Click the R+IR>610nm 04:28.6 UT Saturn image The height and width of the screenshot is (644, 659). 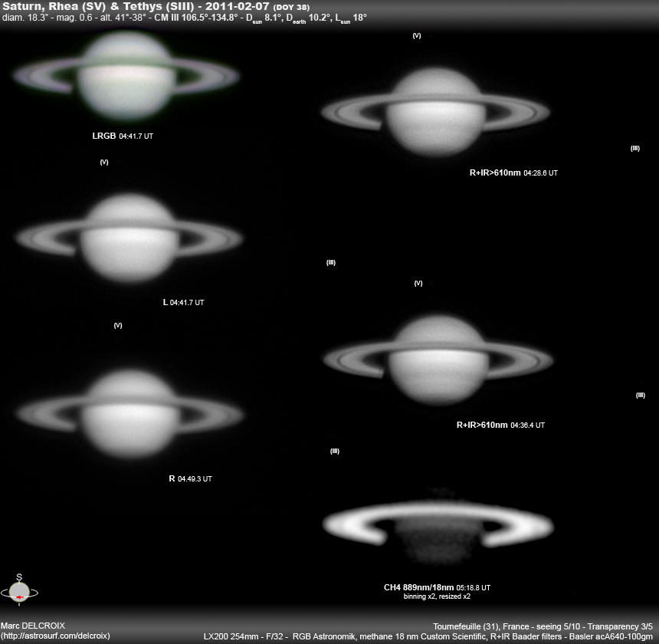(435, 112)
